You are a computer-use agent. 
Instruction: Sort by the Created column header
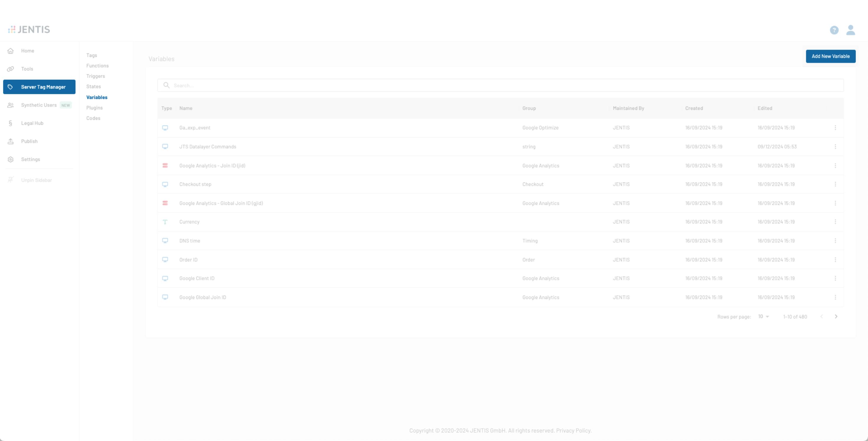tap(694, 108)
